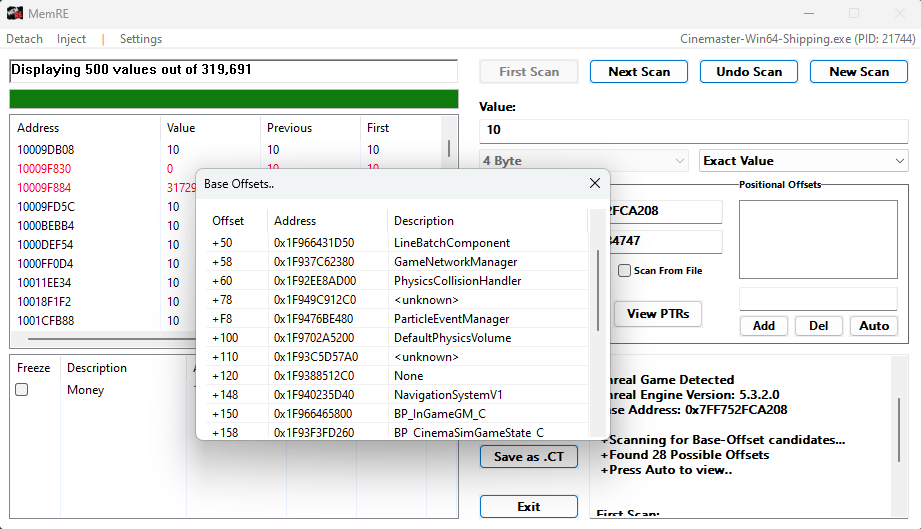921x529 pixels.
Task: Expand the 4 Byte data type dropdown
Action: [584, 161]
